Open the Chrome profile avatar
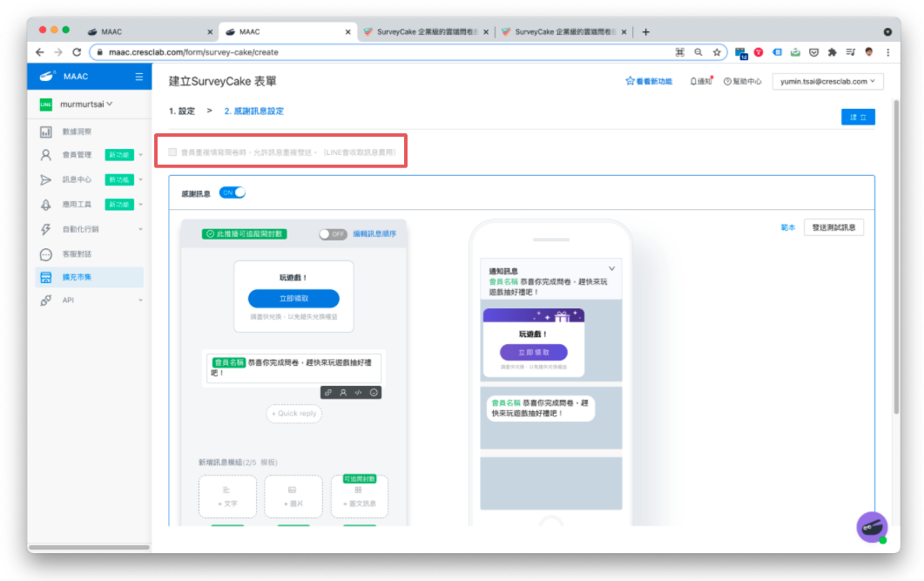The height and width of the screenshot is (581, 924). tap(869, 52)
